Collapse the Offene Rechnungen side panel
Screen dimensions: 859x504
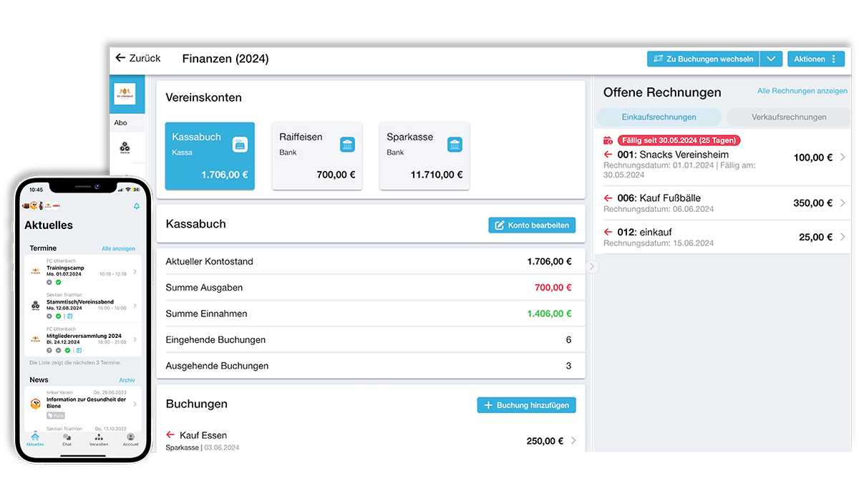[x=592, y=267]
